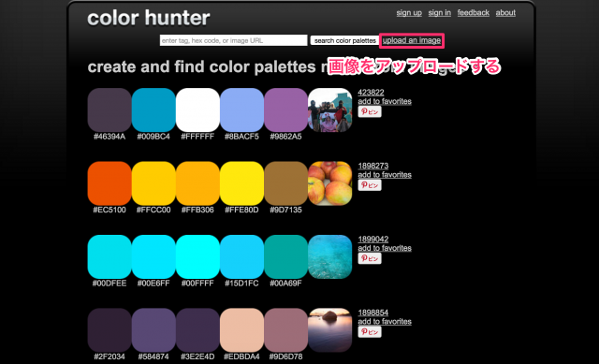
Task: Select the #FFCC00 color swatch
Action: pyautogui.click(x=153, y=183)
